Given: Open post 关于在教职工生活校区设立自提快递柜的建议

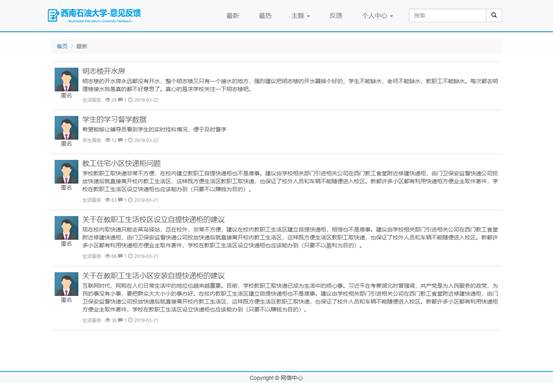Looking at the screenshot, I should 153,219.
